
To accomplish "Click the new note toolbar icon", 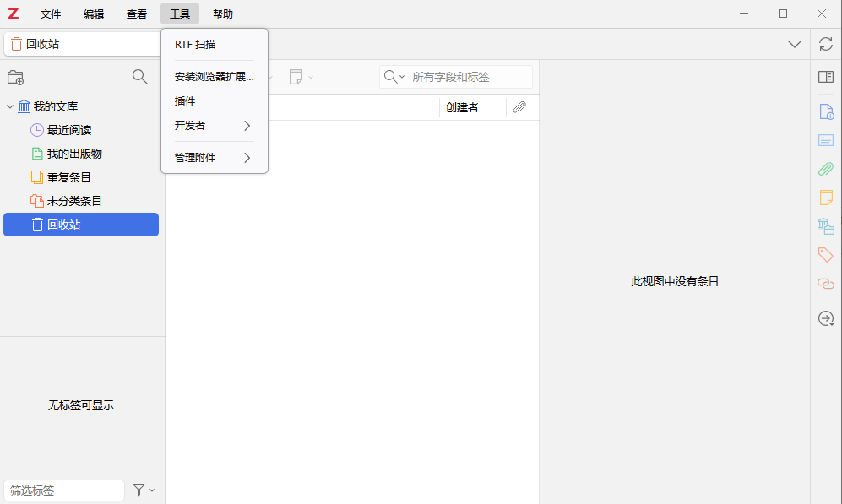I will point(296,77).
